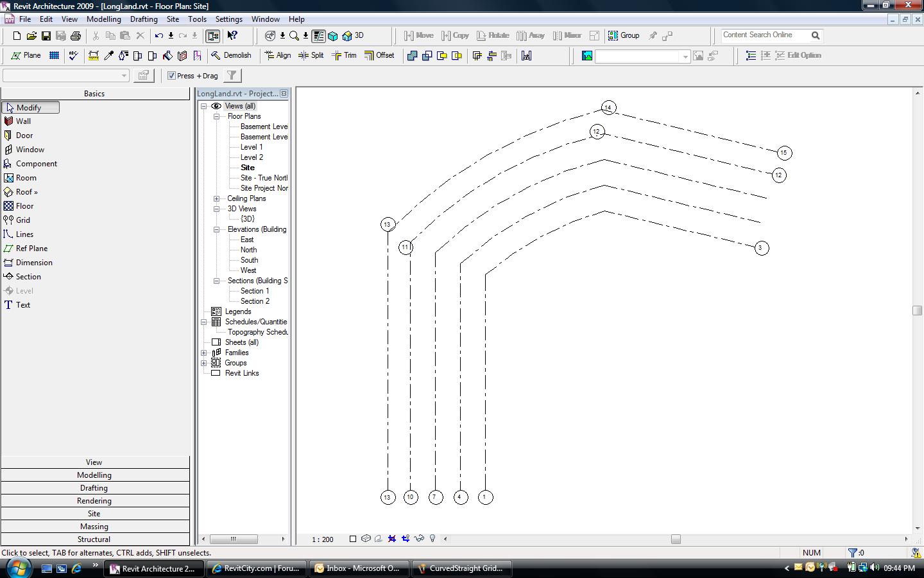Select the Wall tool
Image resolution: width=924 pixels, height=578 pixels.
point(23,121)
